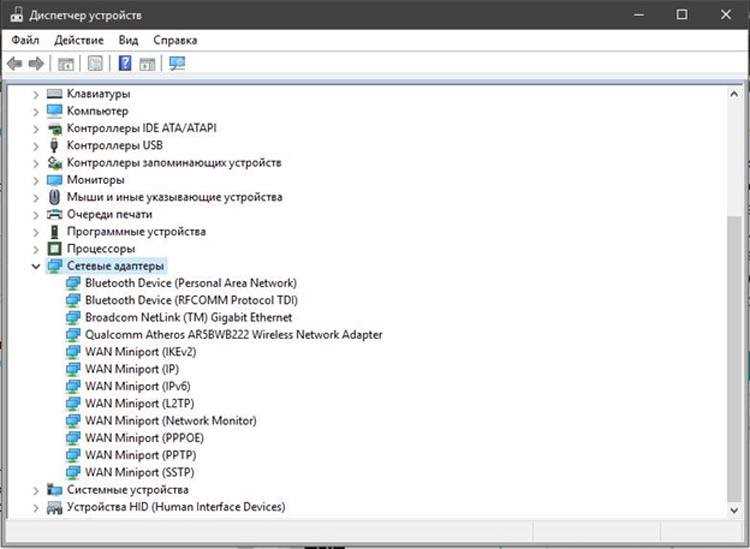Select Qualcomm Atheros AR5BWB222 Wireless Network Adapter
This screenshot has width=750, height=549.
pos(234,335)
